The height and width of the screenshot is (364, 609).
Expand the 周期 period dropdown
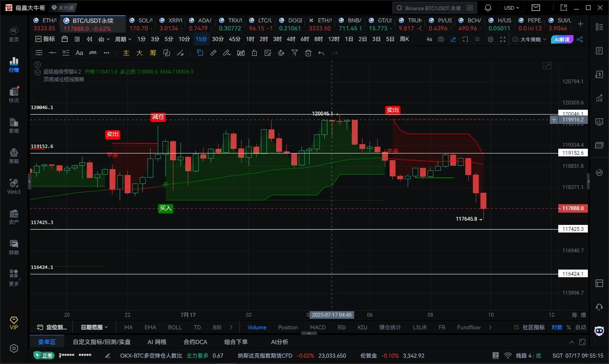[x=123, y=39]
